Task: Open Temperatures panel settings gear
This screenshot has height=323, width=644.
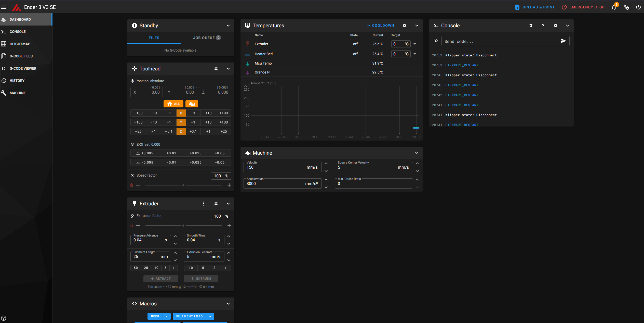Action: (405, 26)
